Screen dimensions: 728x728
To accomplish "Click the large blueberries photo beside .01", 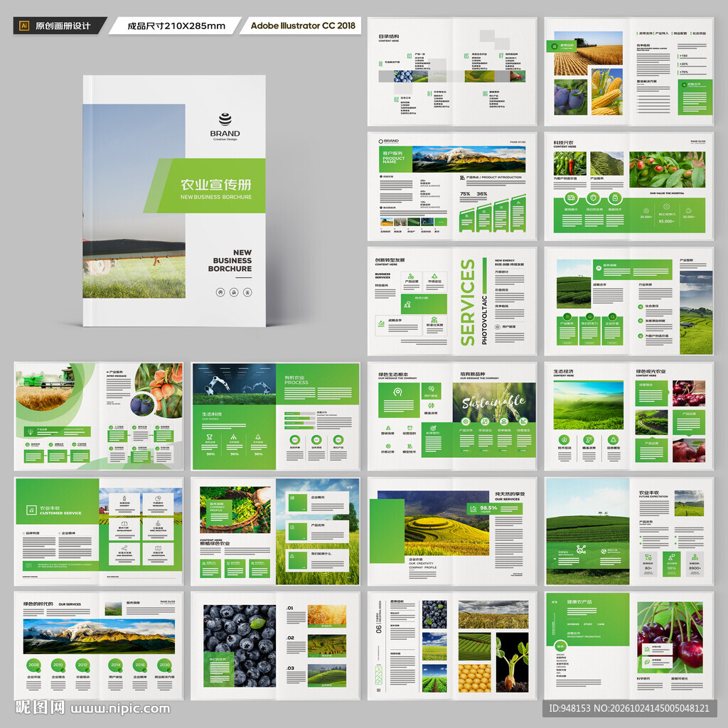I will click(x=240, y=646).
